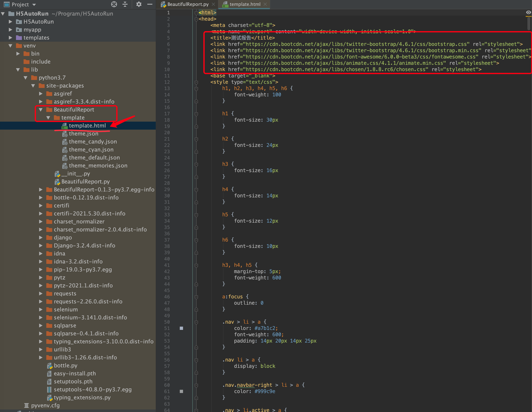Click the Python file icon for __init__.py
The image size is (532, 412).
57,174
